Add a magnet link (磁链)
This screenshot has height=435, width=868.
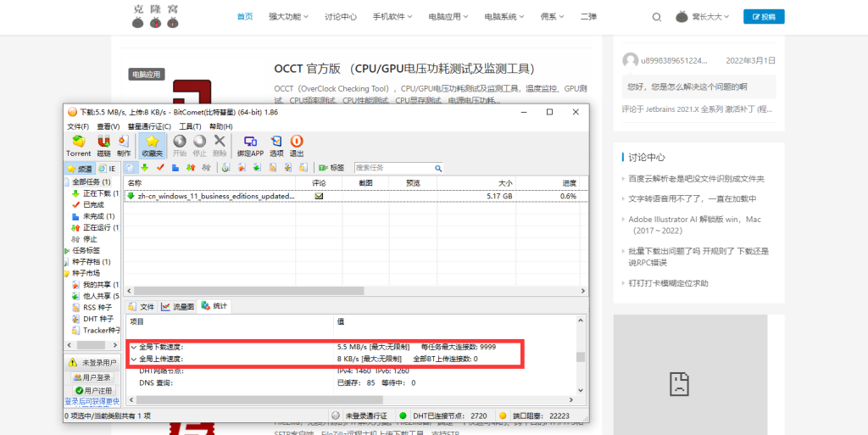click(x=103, y=146)
